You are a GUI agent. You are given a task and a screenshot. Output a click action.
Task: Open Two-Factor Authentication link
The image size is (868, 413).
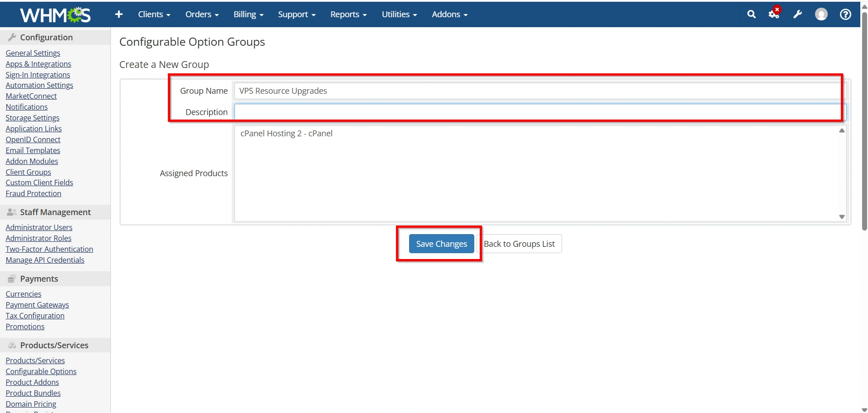(x=49, y=249)
